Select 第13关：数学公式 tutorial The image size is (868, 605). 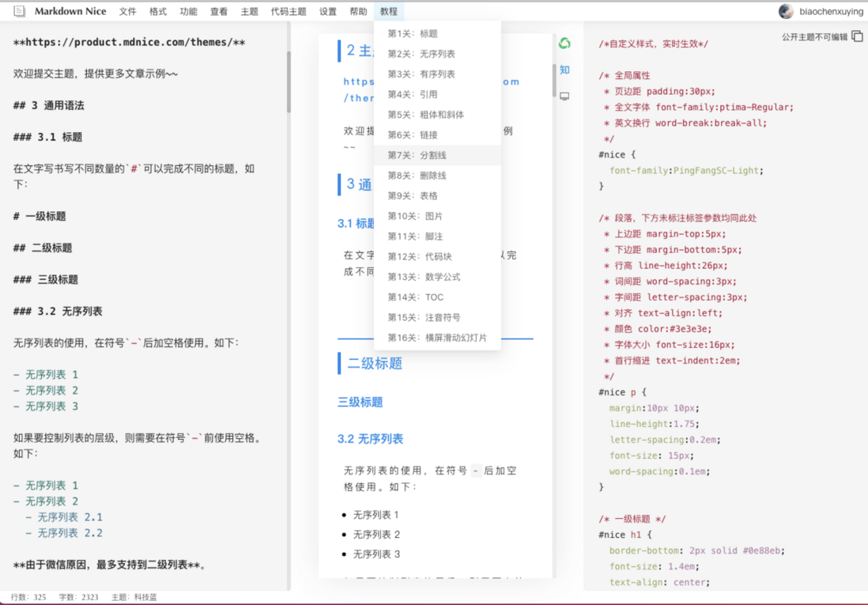pyautogui.click(x=437, y=277)
